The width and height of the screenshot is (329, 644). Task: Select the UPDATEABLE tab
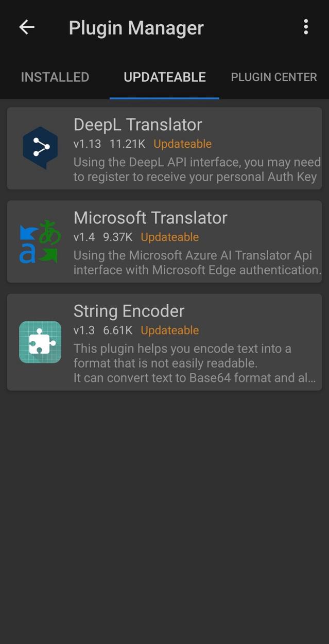click(x=164, y=77)
